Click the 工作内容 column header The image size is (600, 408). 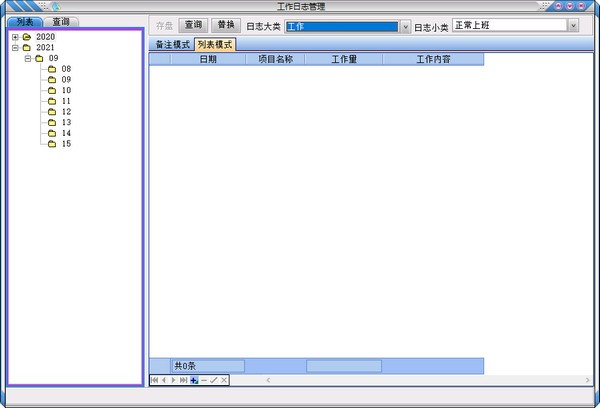tap(434, 60)
